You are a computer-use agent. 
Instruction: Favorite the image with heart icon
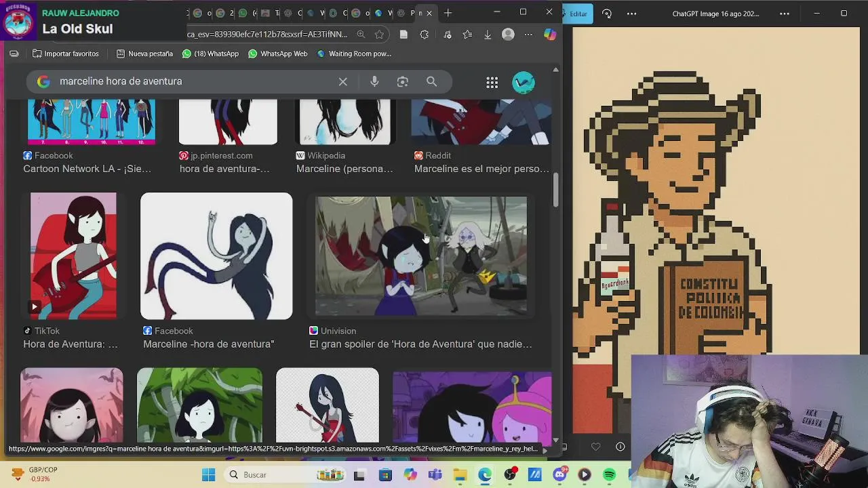pyautogui.click(x=595, y=447)
